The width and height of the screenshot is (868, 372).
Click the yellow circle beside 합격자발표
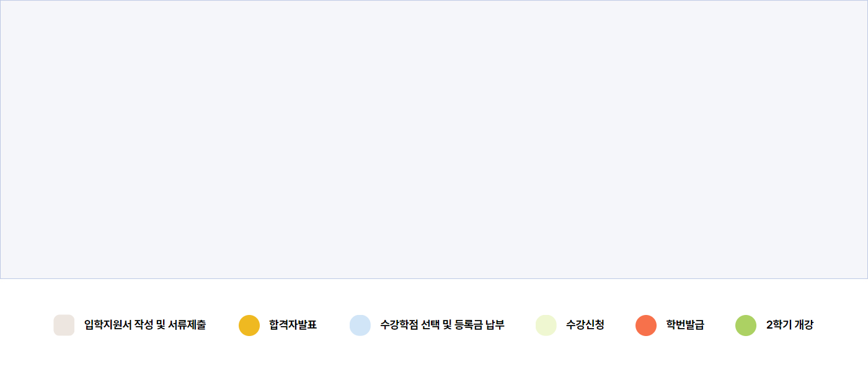point(249,325)
